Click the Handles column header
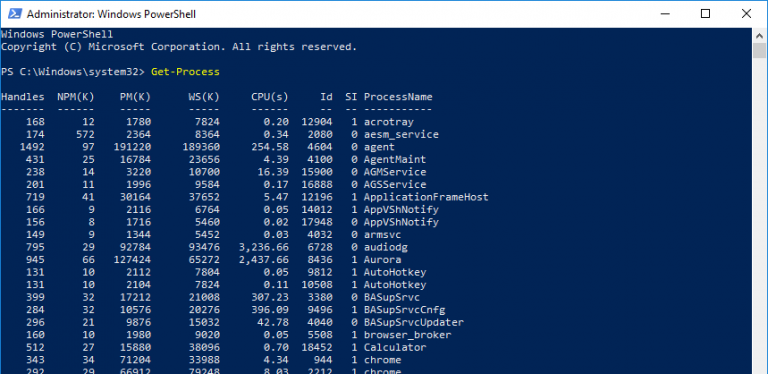This screenshot has height=374, width=768. tap(23, 97)
